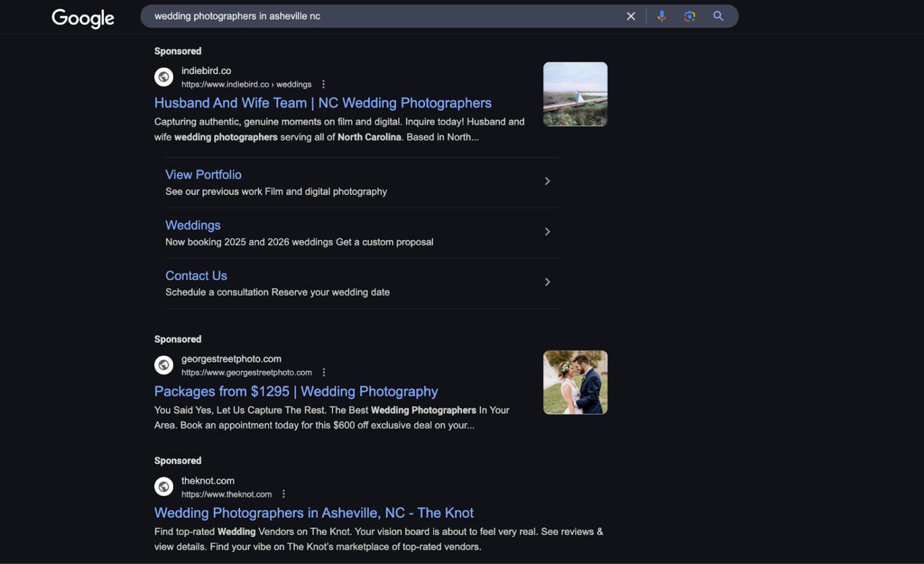Image resolution: width=924 pixels, height=564 pixels.
Task: Click the indiebird.co globe favicon
Action: click(164, 77)
